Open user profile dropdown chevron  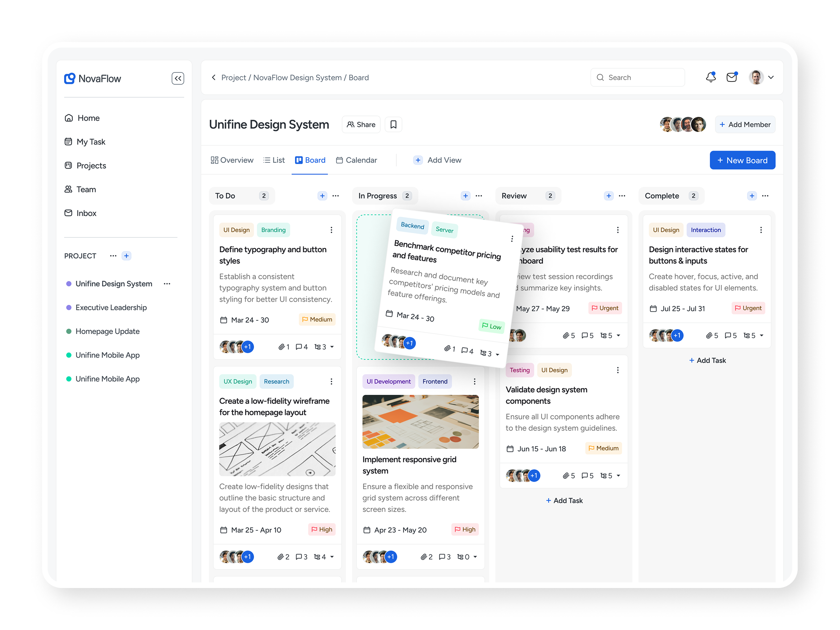click(x=771, y=77)
